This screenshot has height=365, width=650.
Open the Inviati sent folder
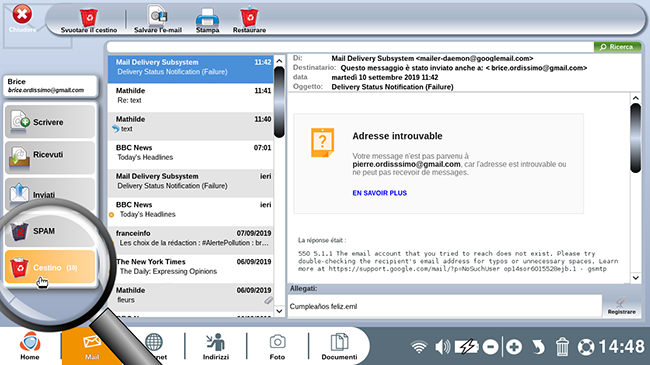tap(50, 193)
